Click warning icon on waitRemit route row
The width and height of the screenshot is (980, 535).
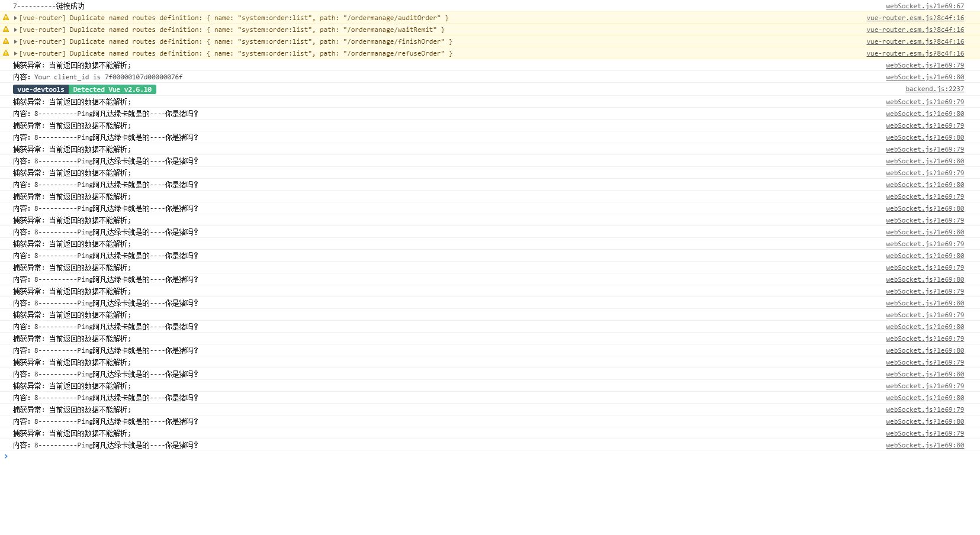6,30
